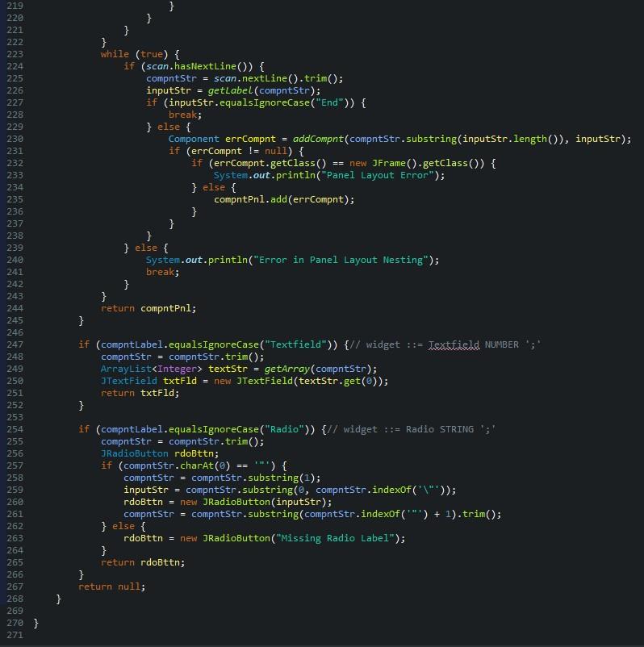Click the 'else' keyword on line 262

point(123,526)
